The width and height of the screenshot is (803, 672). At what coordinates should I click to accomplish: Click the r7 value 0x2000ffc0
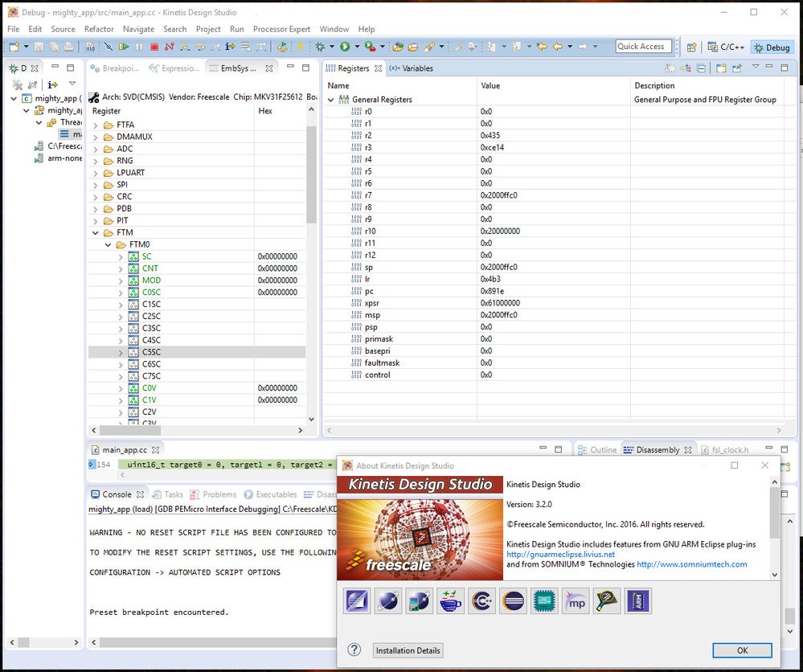(x=499, y=195)
